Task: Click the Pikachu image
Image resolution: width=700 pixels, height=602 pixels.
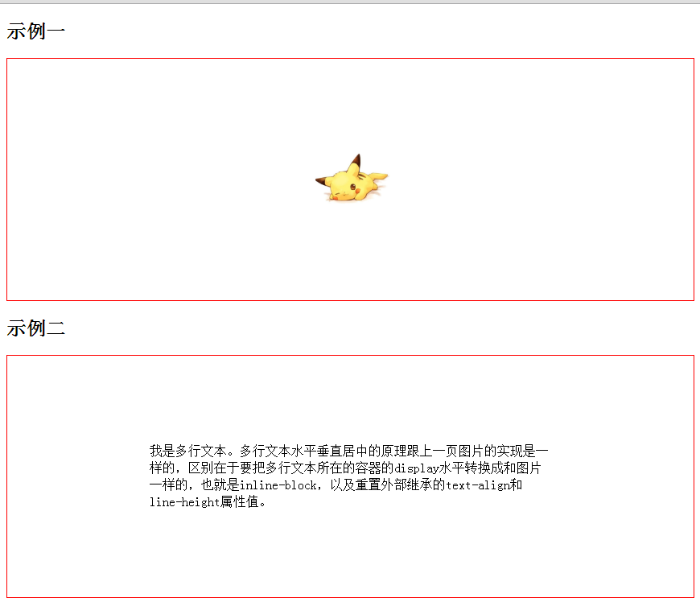Action: (x=352, y=178)
